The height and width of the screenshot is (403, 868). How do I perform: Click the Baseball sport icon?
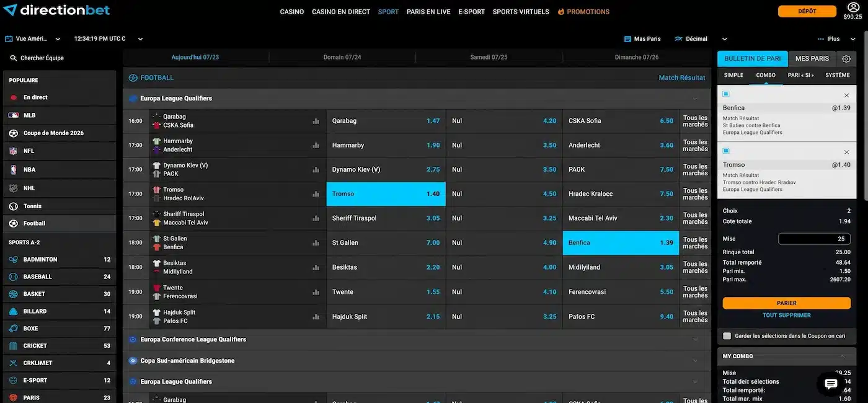[13, 277]
